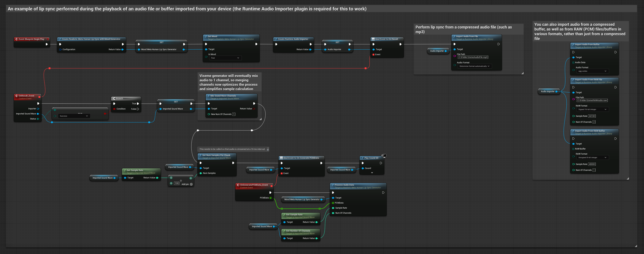Click the Event Blueprint Begin Play diamond icon
Image resolution: width=644 pixels, height=254 pixels.
[17, 39]
